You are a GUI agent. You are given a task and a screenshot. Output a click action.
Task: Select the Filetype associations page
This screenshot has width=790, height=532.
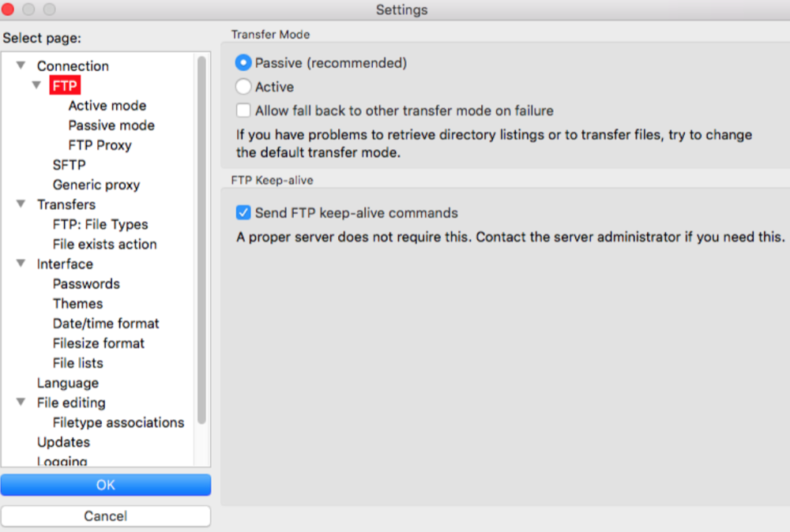118,422
